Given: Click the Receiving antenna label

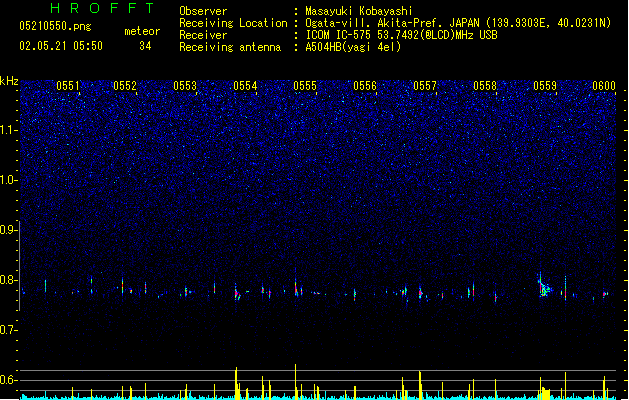Looking at the screenshot, I should coord(230,47).
